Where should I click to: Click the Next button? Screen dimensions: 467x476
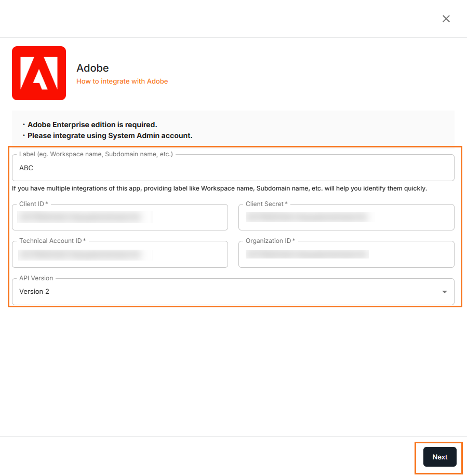point(439,457)
